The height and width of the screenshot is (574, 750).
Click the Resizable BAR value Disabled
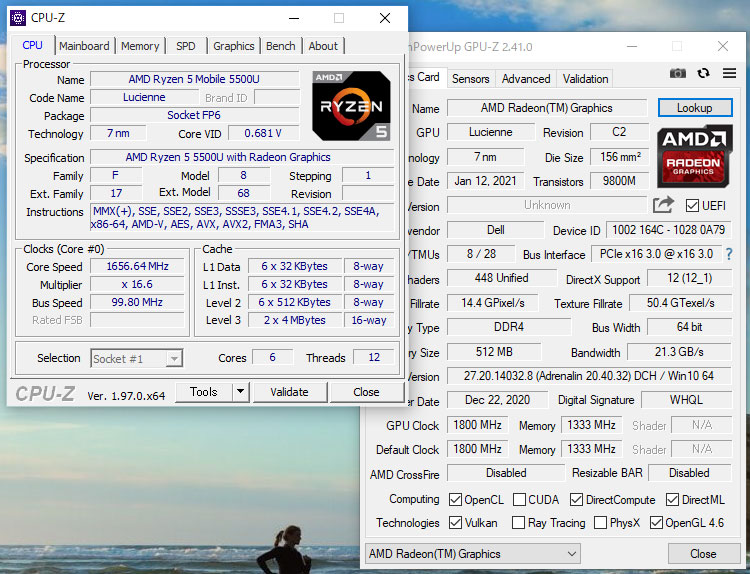[689, 473]
